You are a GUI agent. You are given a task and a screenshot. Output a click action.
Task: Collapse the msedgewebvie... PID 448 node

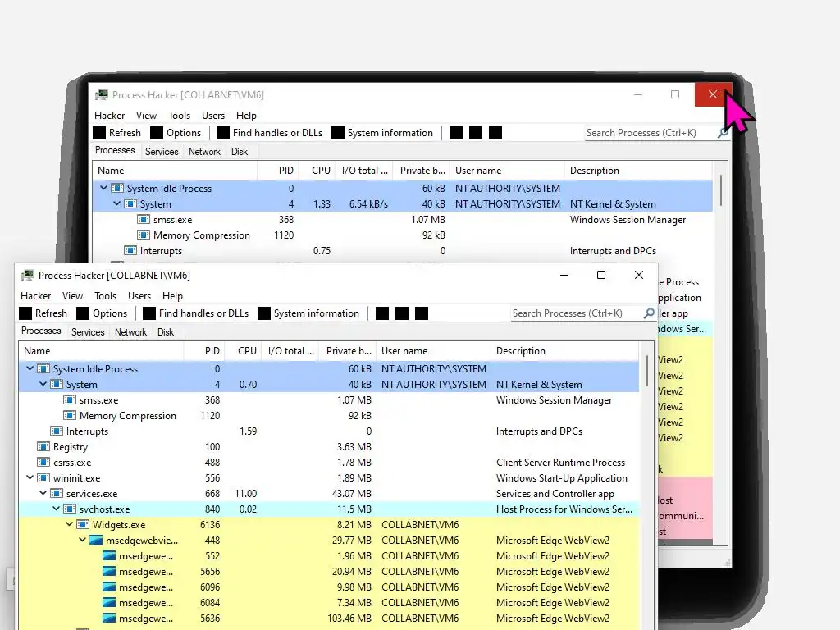(x=83, y=540)
